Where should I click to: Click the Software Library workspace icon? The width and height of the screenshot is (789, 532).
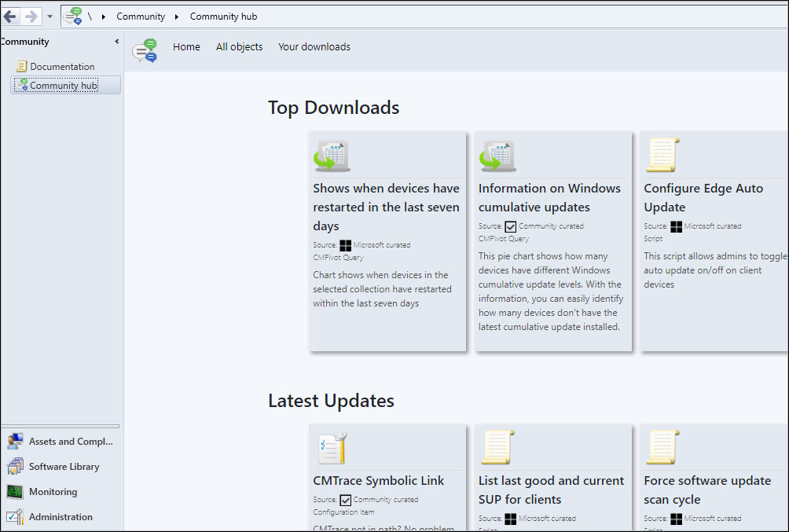click(x=15, y=467)
